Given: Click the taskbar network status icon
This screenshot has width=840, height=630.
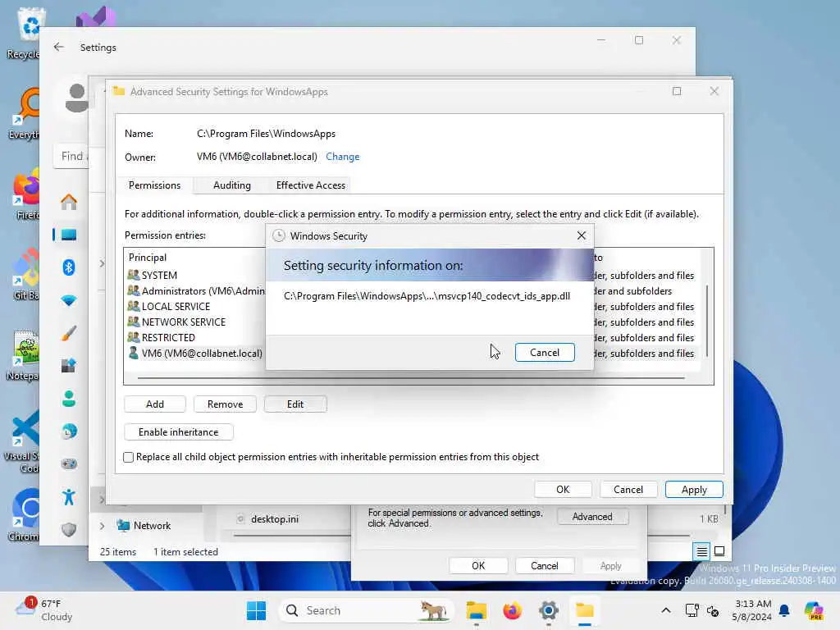Looking at the screenshot, I should (692, 610).
